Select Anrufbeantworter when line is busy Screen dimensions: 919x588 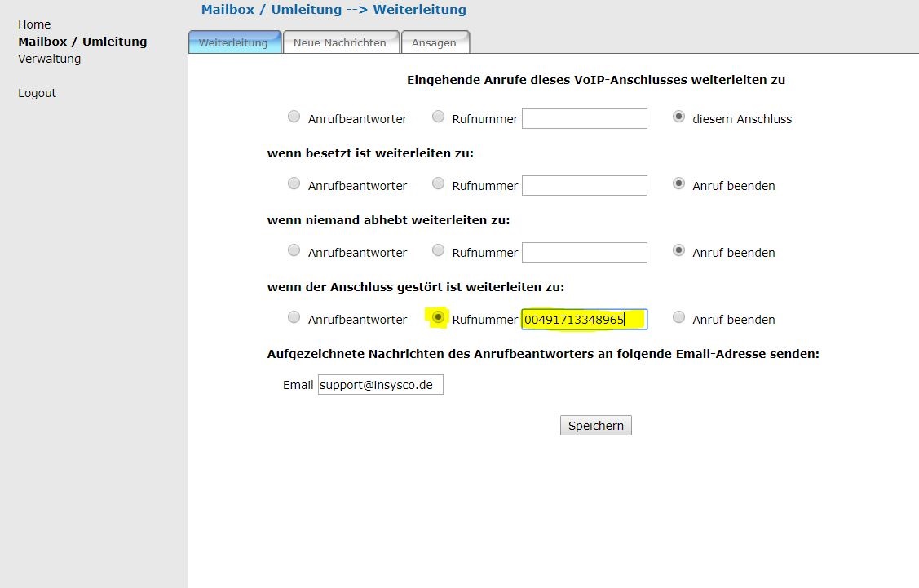[x=294, y=184]
